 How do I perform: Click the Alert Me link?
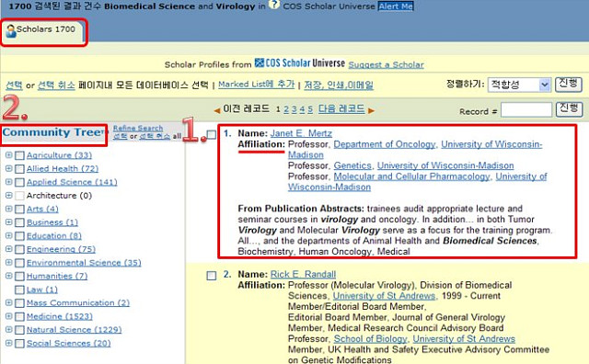coord(396,6)
